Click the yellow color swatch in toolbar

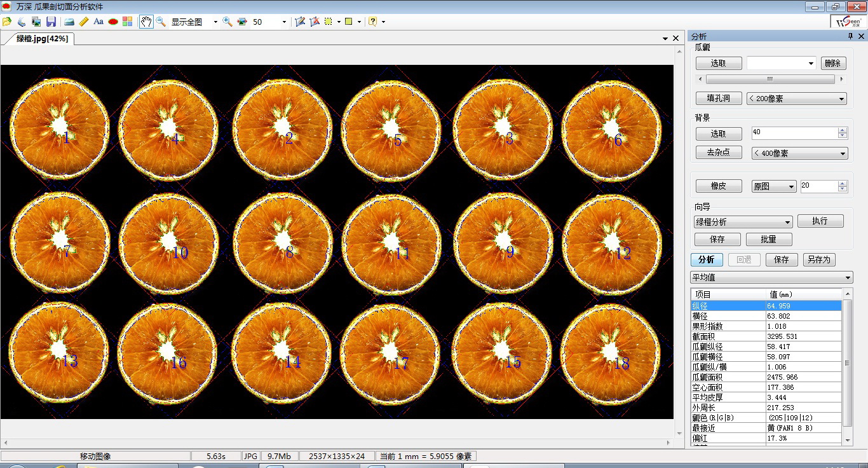(349, 22)
